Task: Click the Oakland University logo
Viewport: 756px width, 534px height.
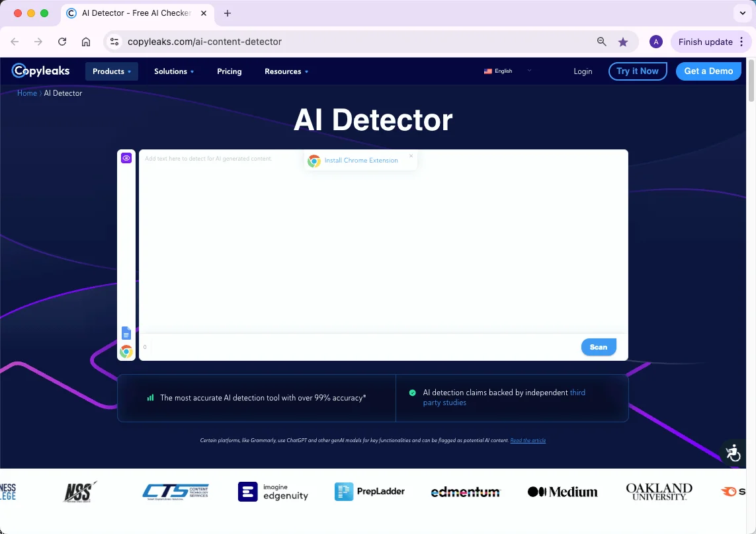Action: [x=659, y=492]
